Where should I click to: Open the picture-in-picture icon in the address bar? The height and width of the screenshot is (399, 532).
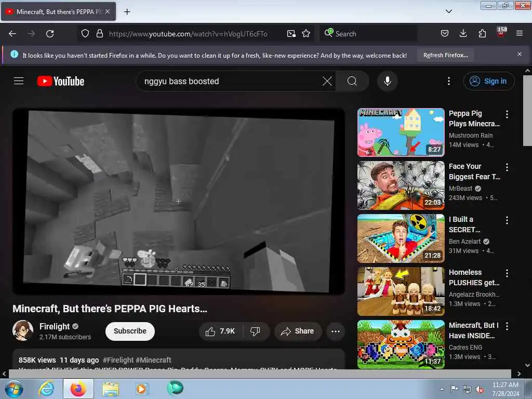[x=291, y=33]
